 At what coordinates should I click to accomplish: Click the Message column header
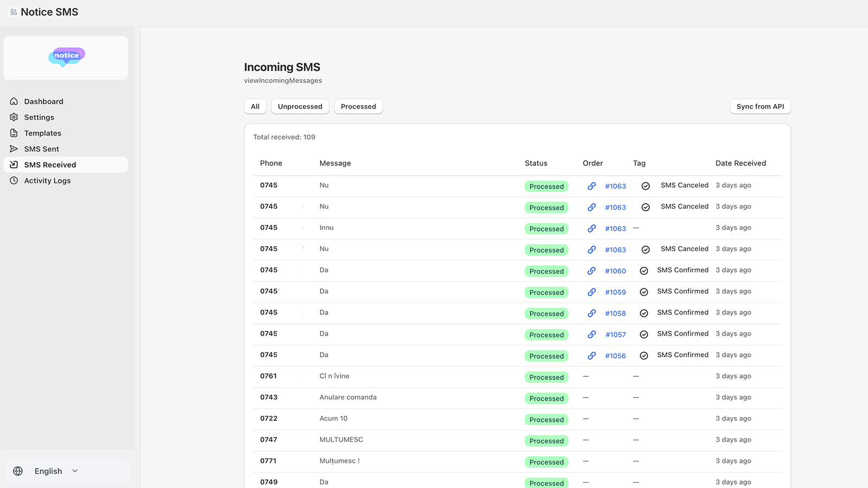pyautogui.click(x=335, y=163)
